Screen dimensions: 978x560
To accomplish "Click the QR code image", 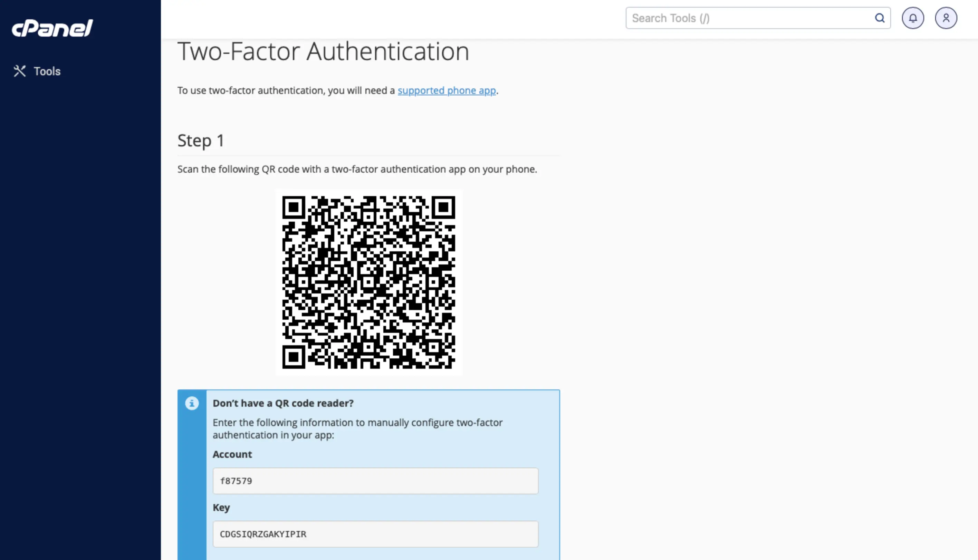I will coord(369,282).
